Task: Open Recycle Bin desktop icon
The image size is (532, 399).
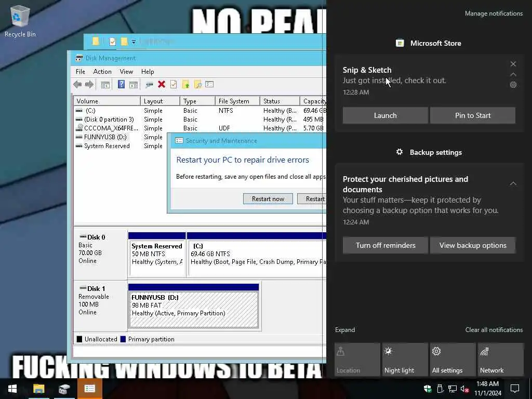Action: 20,21
